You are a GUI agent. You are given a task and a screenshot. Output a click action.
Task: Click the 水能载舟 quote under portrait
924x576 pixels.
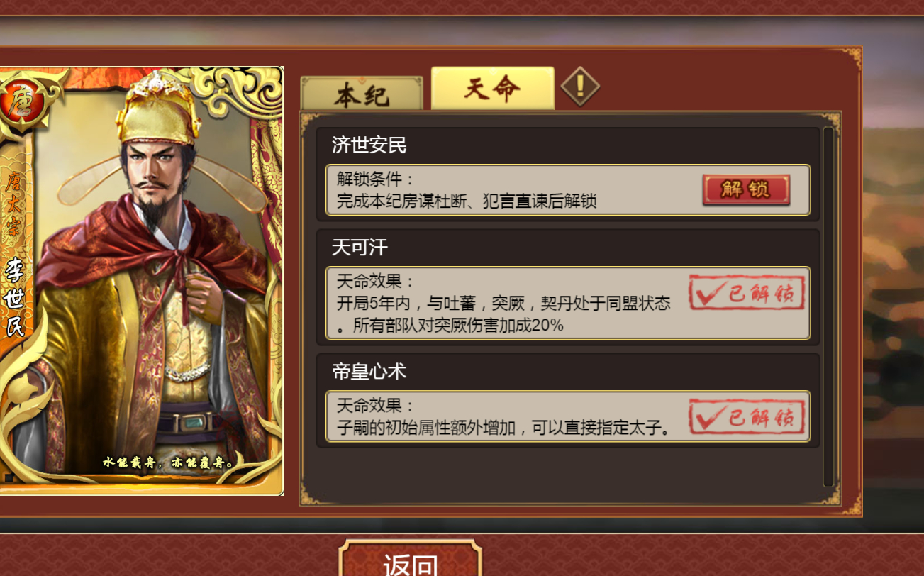click(x=169, y=463)
